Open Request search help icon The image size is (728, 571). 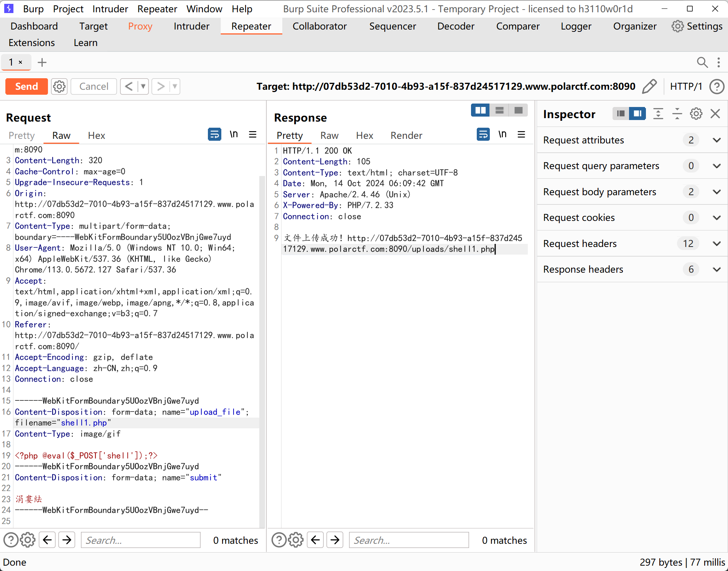11,540
